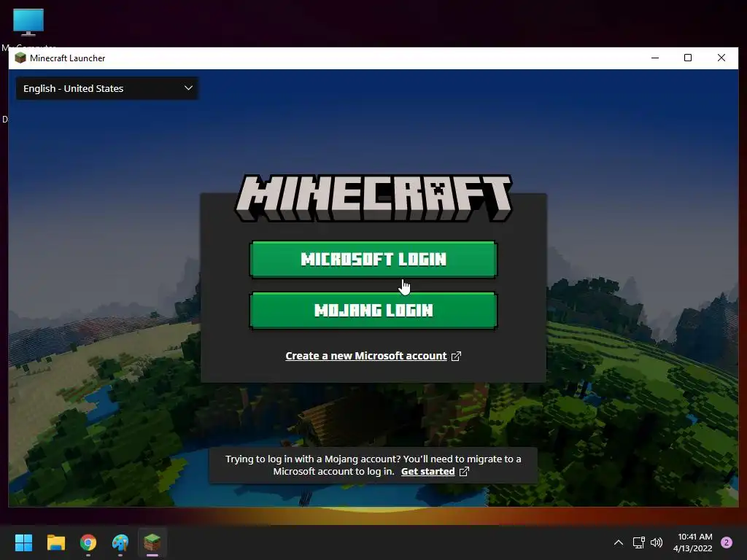Click the Microsoft Login button

[373, 259]
